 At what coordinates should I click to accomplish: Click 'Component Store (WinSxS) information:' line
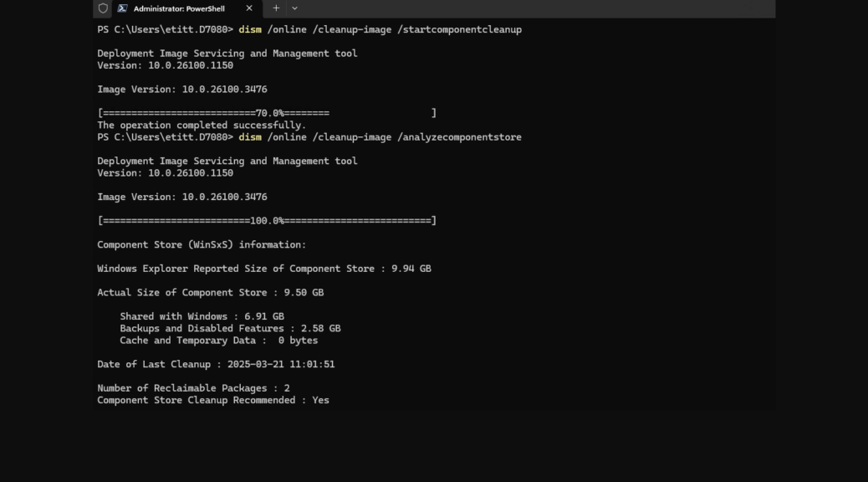(x=202, y=244)
